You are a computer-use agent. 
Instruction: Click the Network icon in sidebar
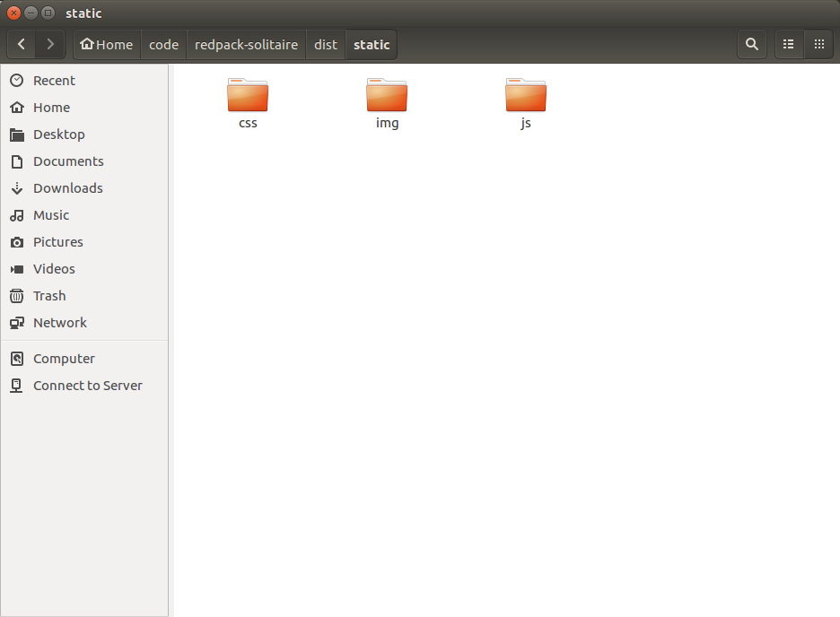(17, 323)
